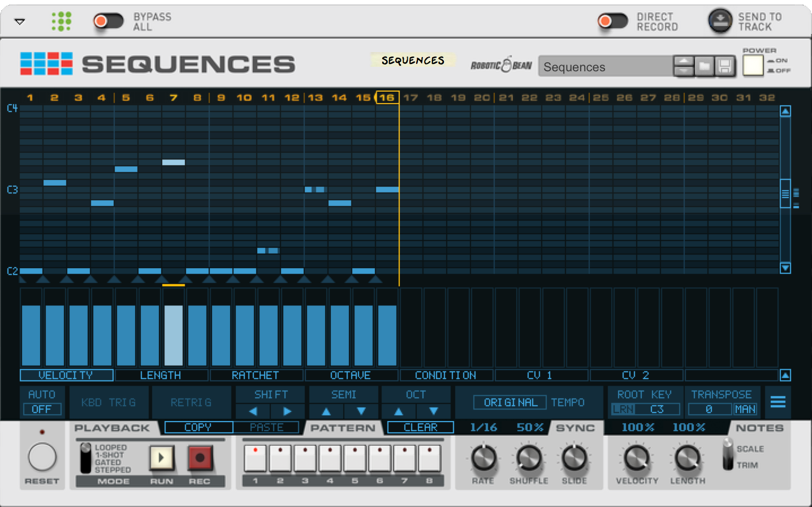This screenshot has height=507, width=812.
Task: Switch to the Octave lane tab
Action: click(351, 375)
